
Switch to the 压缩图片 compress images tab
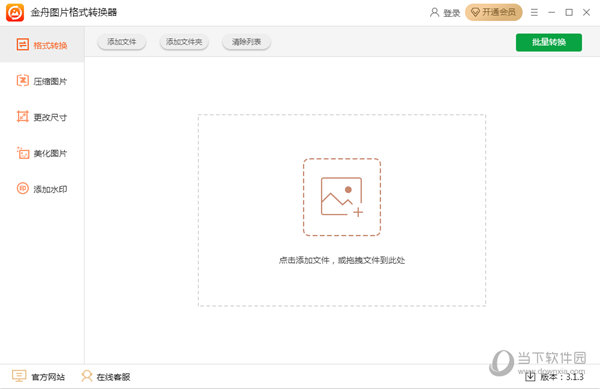tap(42, 81)
